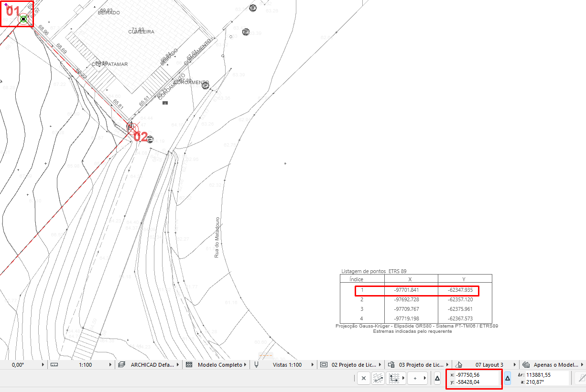Open the 1:100 scale dropdown
The height and width of the screenshot is (392, 586).
coord(110,364)
